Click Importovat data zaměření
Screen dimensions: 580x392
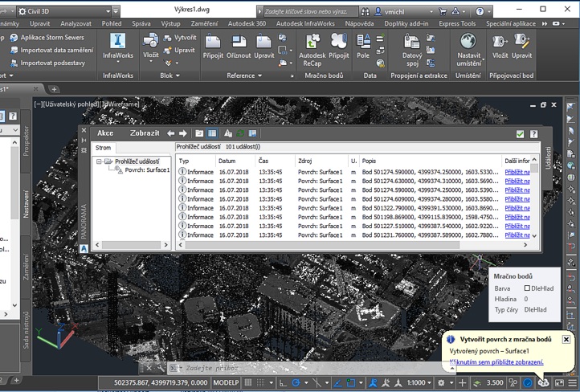51,50
